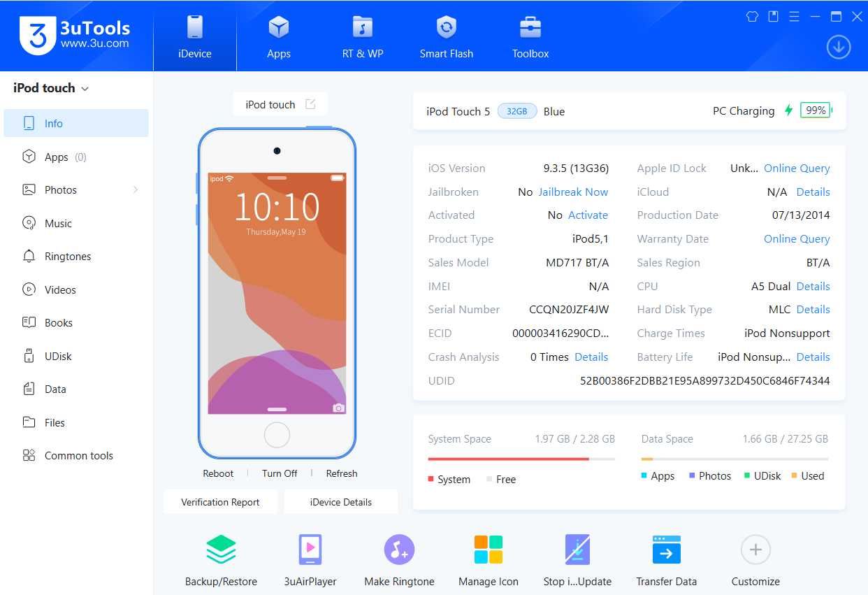Screen dimensions: 868x595
Task: Open the Verification Report
Action: [x=220, y=502]
